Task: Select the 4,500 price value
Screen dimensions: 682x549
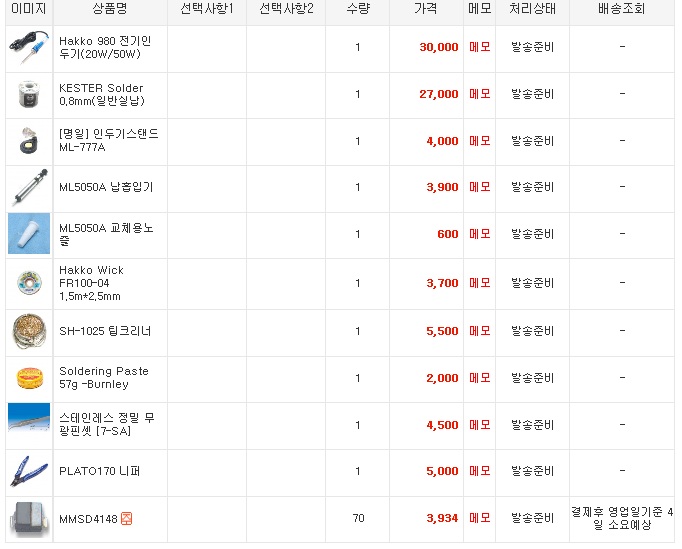Action: 442,425
